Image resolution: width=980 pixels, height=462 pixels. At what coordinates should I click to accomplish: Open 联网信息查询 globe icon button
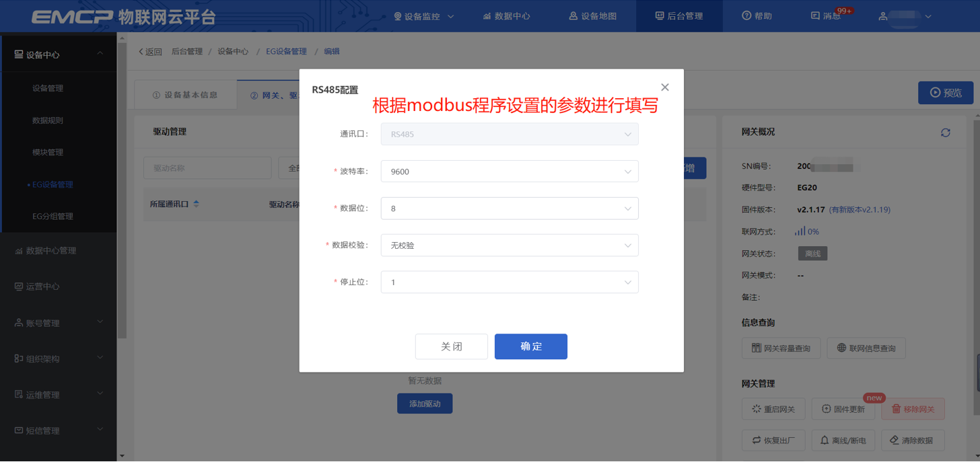point(866,348)
